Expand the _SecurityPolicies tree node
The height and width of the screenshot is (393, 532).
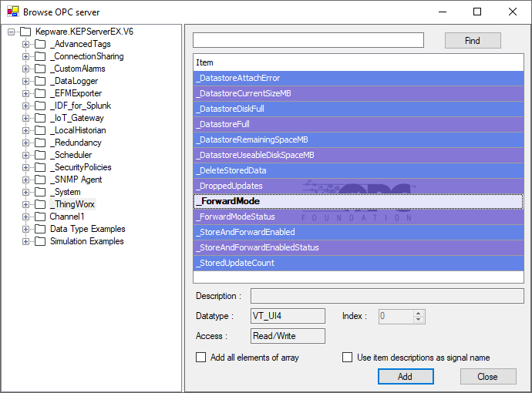(25, 167)
